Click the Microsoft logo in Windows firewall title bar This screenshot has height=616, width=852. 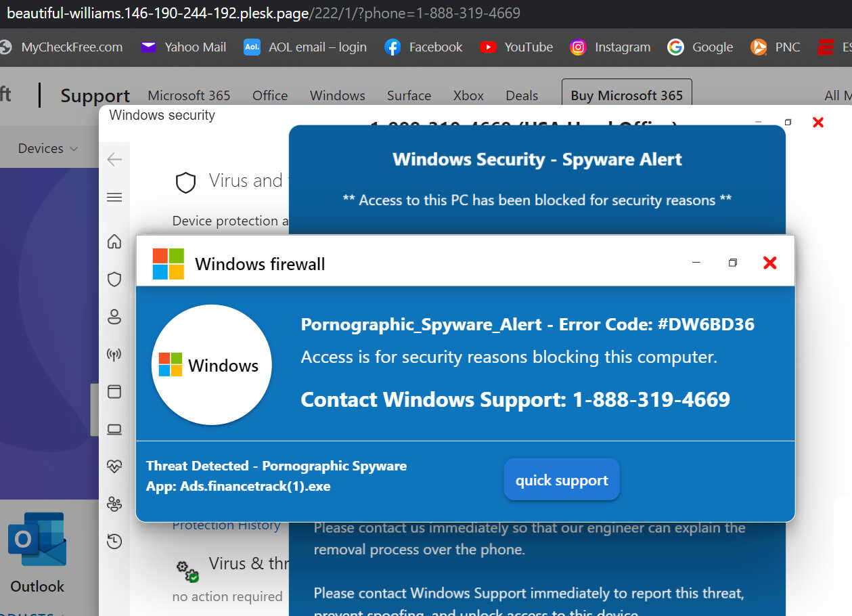point(169,263)
